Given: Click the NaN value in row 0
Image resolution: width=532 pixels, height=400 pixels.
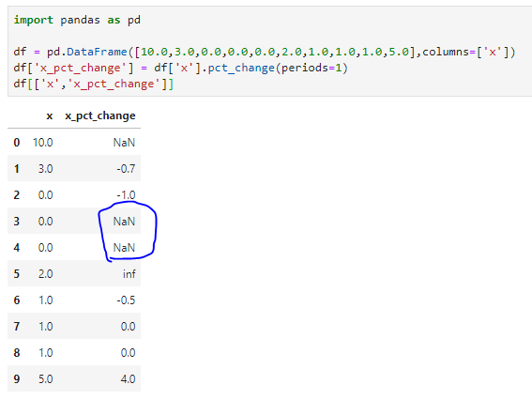Looking at the screenshot, I should pyautogui.click(x=124, y=143).
